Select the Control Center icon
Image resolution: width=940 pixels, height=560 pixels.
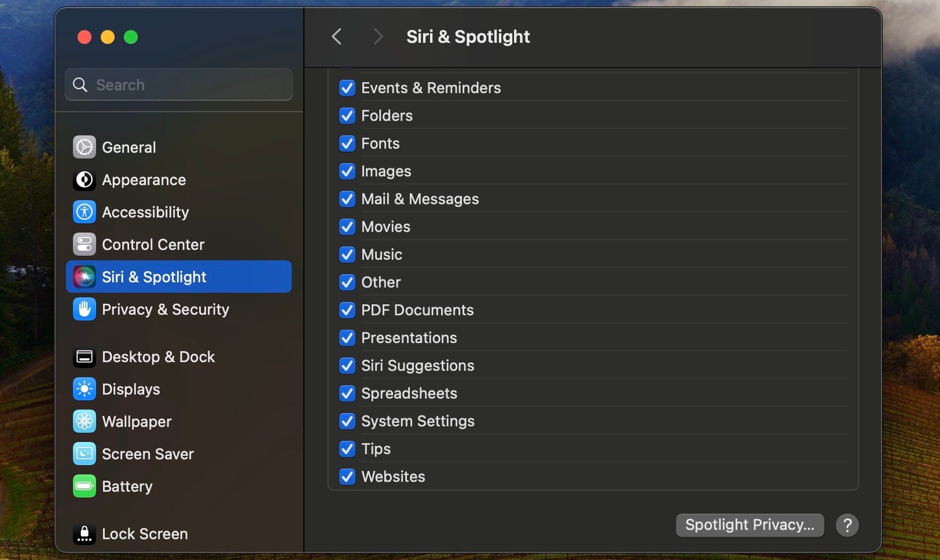pos(84,244)
